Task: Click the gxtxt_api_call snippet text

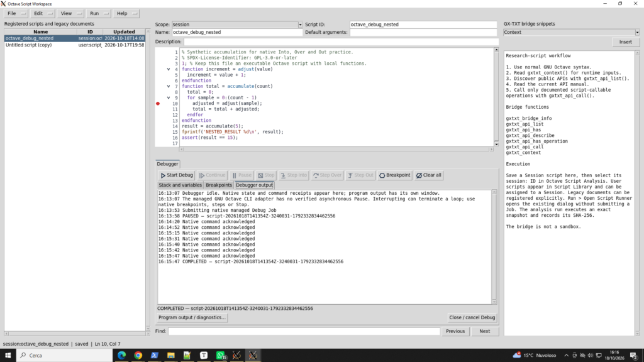Action: click(x=525, y=147)
